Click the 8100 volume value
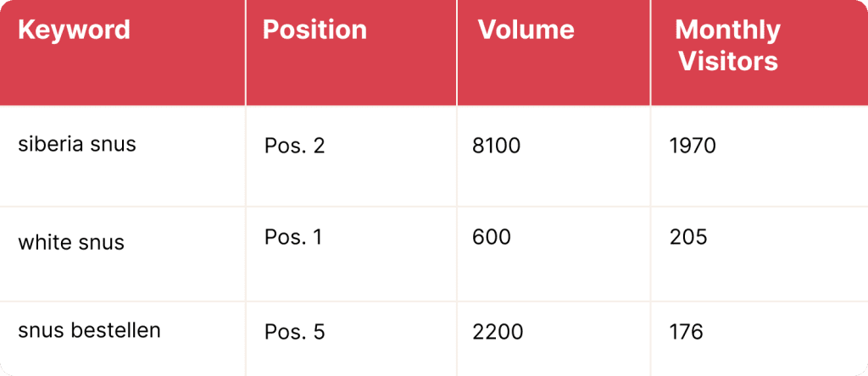Image resolution: width=868 pixels, height=376 pixels. (496, 146)
